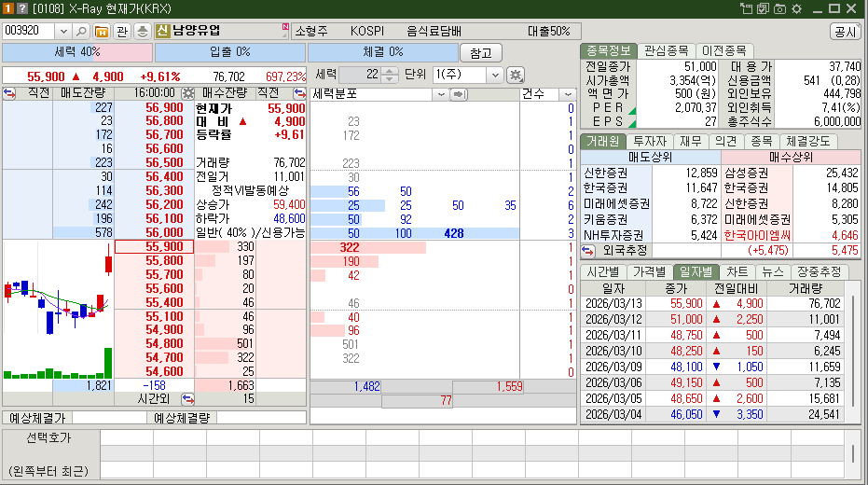The width and height of the screenshot is (868, 485).
Task: Click the detach window icon in title bar
Action: tap(746, 8)
